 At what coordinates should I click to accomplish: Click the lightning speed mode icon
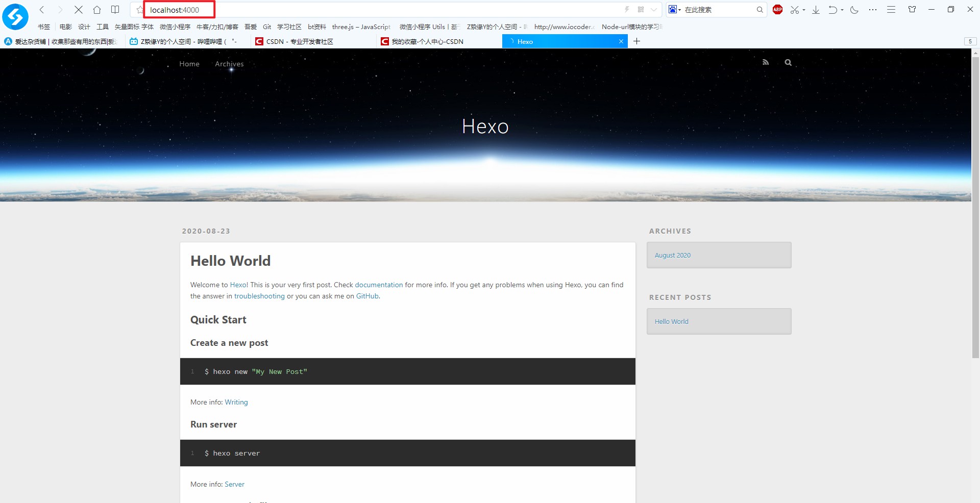coord(627,9)
